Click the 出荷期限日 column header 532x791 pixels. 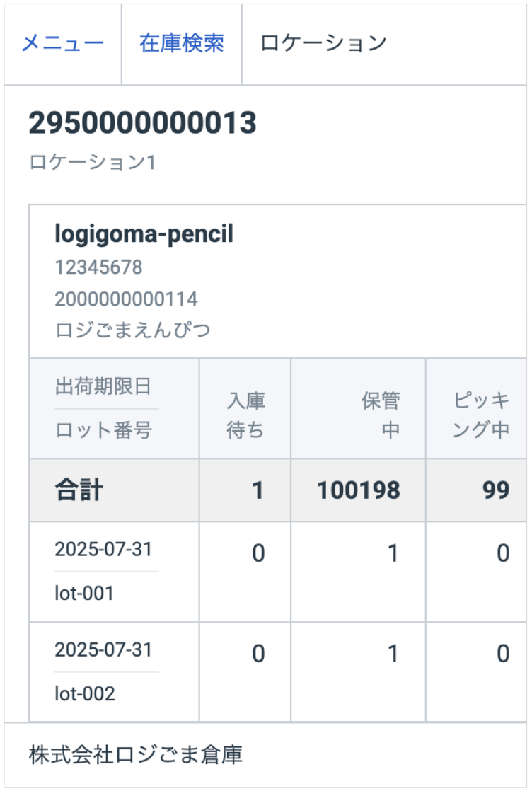click(x=103, y=387)
